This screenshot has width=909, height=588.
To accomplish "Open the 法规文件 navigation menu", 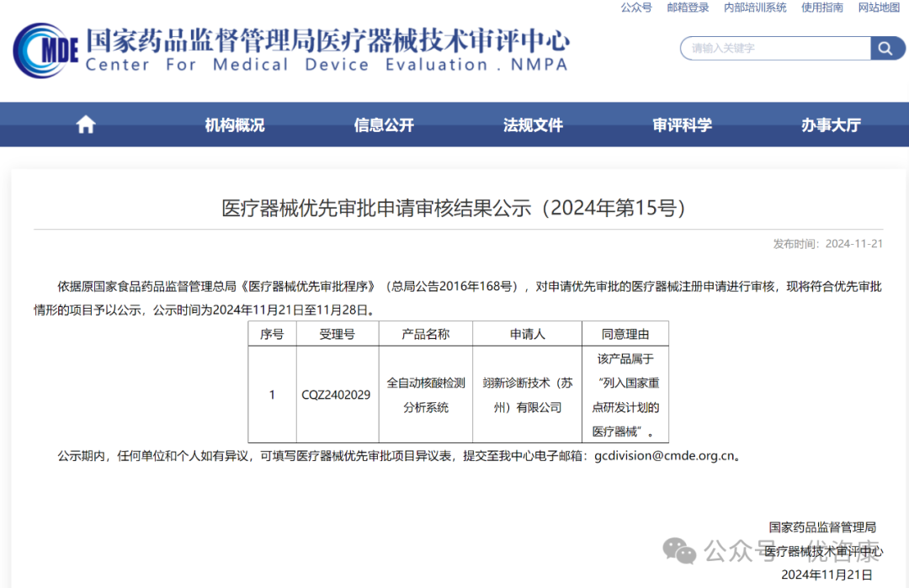I will coord(533,125).
